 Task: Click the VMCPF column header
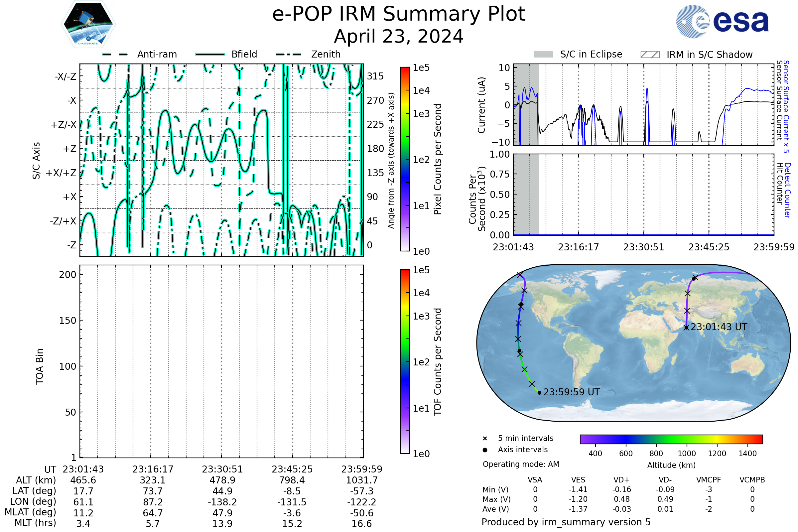tap(709, 480)
